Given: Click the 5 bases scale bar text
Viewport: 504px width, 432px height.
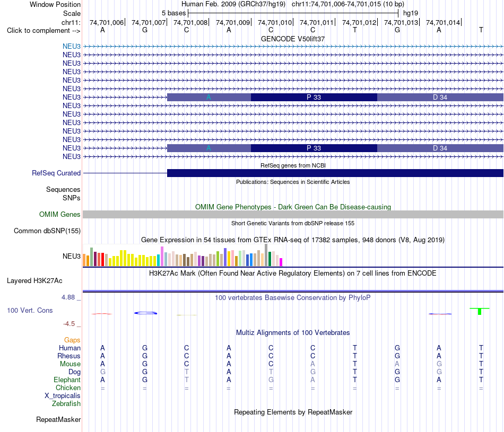Looking at the screenshot, I should click(173, 13).
